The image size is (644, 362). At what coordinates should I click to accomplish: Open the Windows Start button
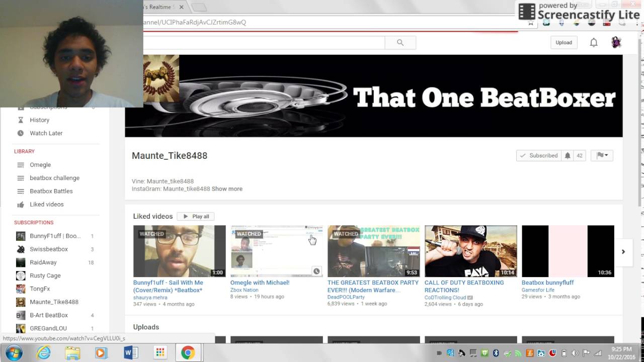14,352
